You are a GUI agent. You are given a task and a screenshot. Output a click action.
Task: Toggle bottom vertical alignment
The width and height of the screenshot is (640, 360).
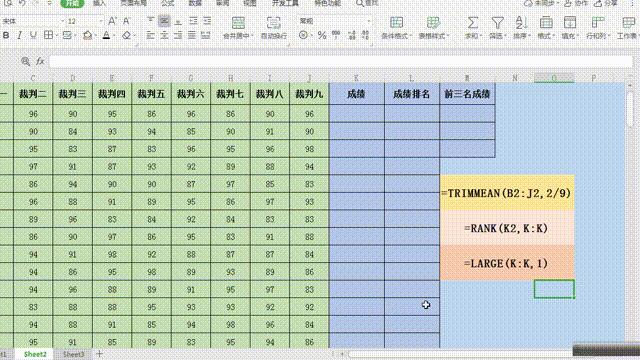(x=178, y=21)
